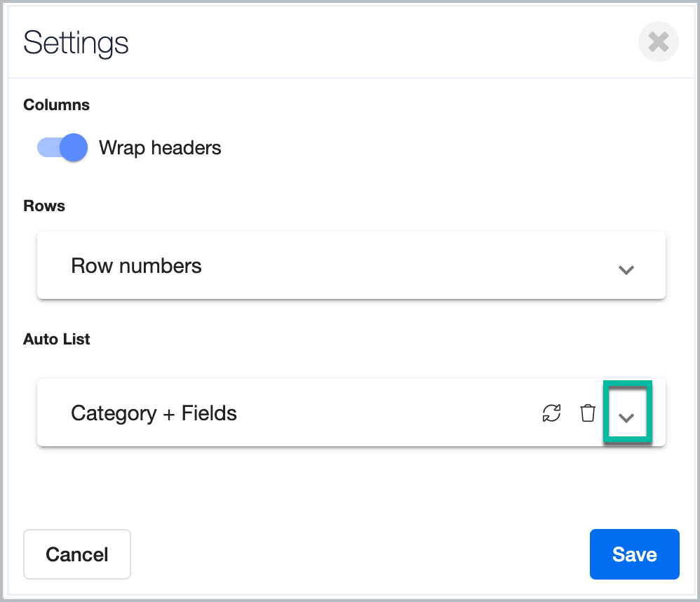Select the Columns section heading
700x602 pixels.
pyautogui.click(x=56, y=105)
